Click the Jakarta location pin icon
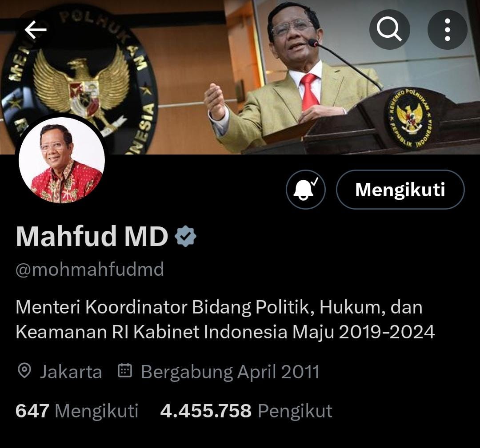The image size is (480, 448). coord(24,371)
